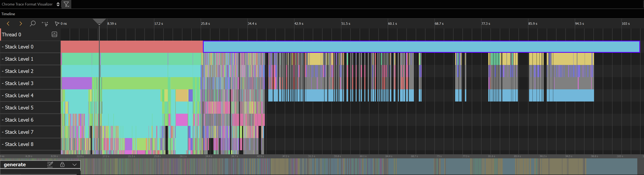Click the 8.59 s label on the top ruler
This screenshot has height=175, width=644.
pos(112,24)
